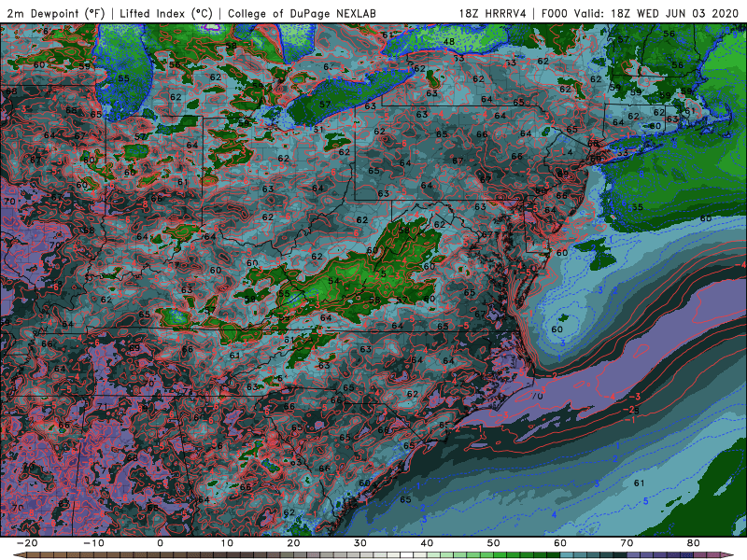The image size is (747, 560).
Task: Click the '-10' label on the color scale
Action: pos(93,543)
